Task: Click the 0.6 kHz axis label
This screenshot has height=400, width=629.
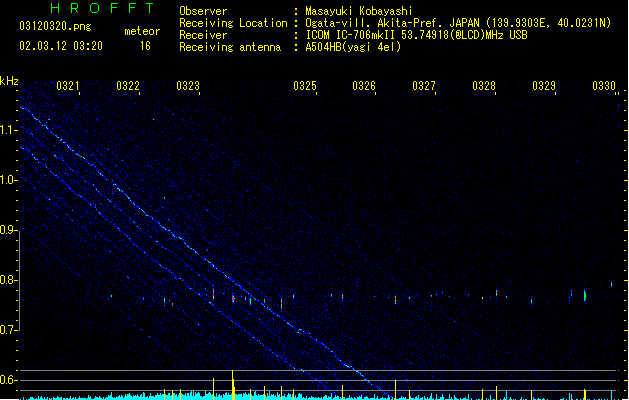Action: coord(9,380)
